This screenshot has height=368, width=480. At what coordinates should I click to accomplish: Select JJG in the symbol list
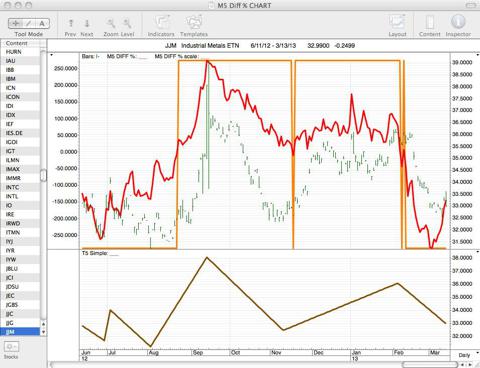pyautogui.click(x=20, y=323)
